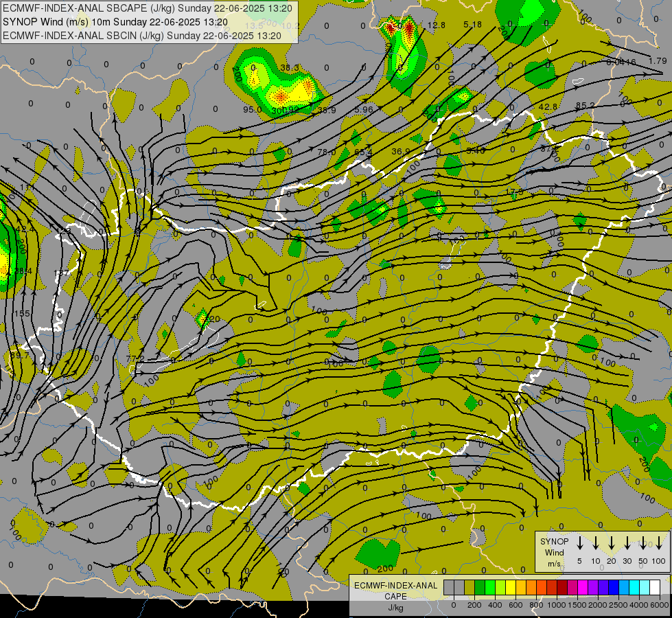Click the 'J/kg' unit label in legend
The image size is (672, 618).
click(395, 608)
